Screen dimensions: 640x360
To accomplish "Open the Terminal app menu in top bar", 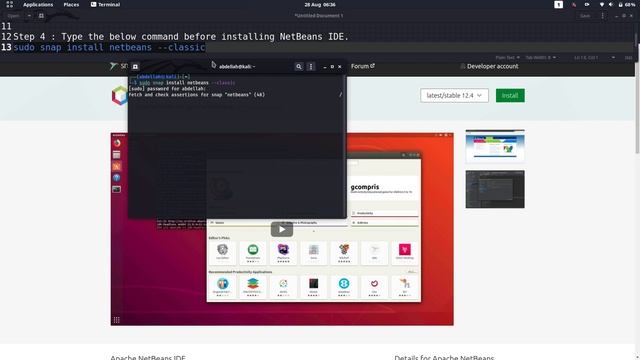I will coord(105,4).
